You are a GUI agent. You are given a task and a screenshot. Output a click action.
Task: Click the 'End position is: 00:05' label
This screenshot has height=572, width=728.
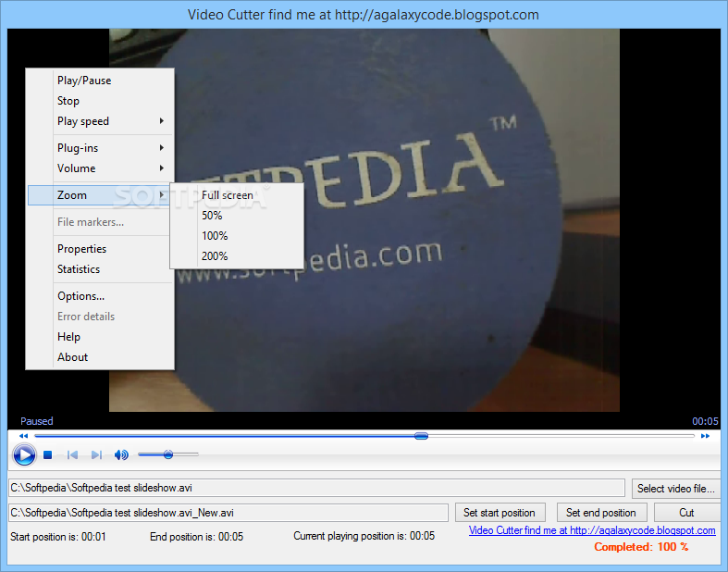(196, 537)
